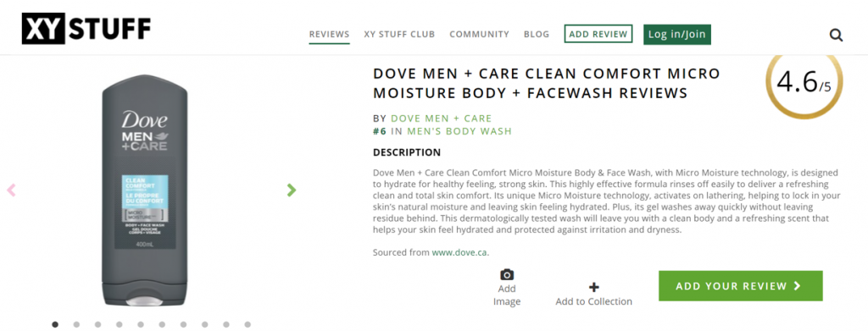Go to the Community section
This screenshot has width=868, height=331.
[480, 34]
